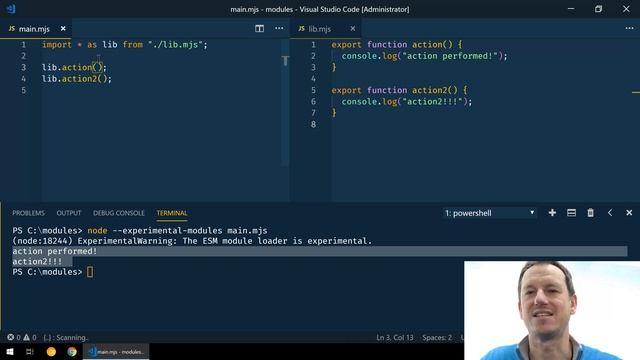Click ExperimentalWarning line in terminal
Image resolution: width=640 pixels, height=360 pixels.
[x=192, y=241]
